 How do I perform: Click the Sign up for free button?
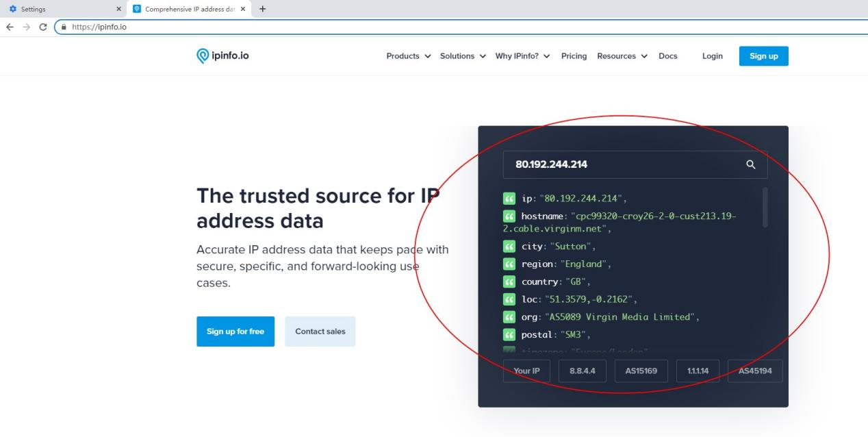tap(235, 332)
